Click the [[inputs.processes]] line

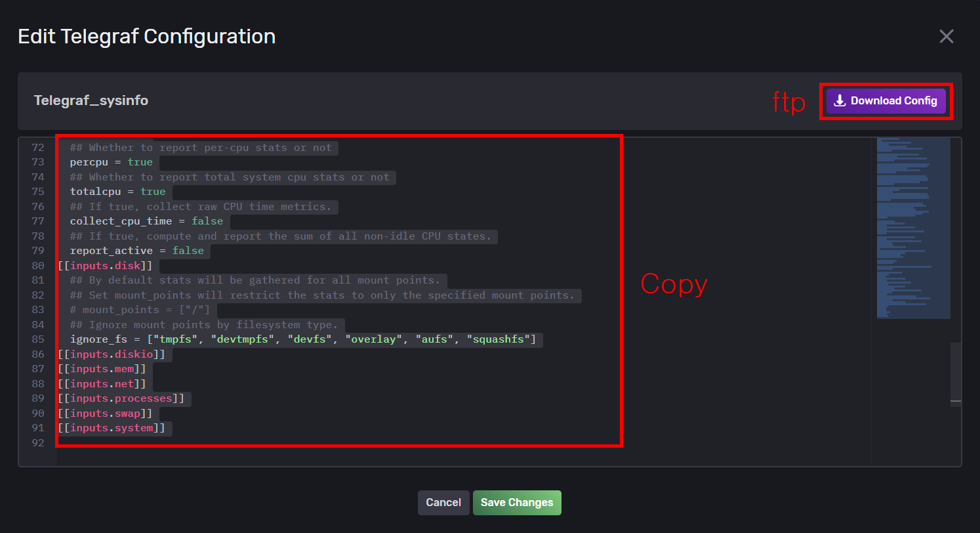(x=121, y=398)
